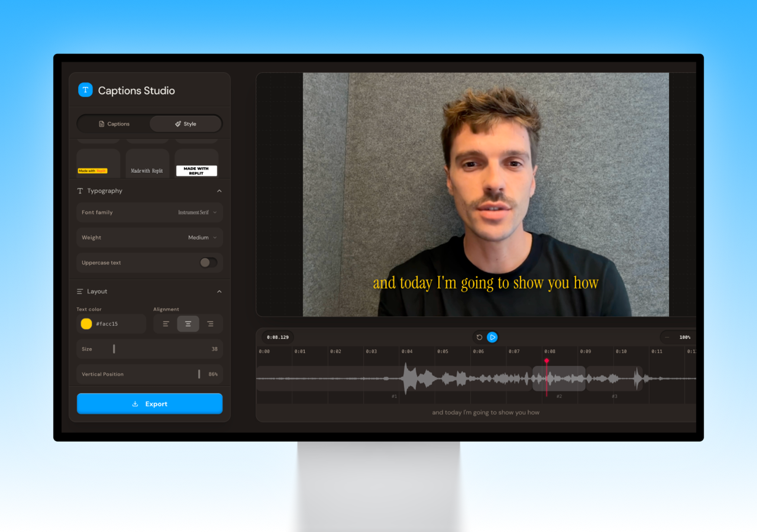757x532 pixels.
Task: Click the Export button
Action: pyautogui.click(x=150, y=404)
